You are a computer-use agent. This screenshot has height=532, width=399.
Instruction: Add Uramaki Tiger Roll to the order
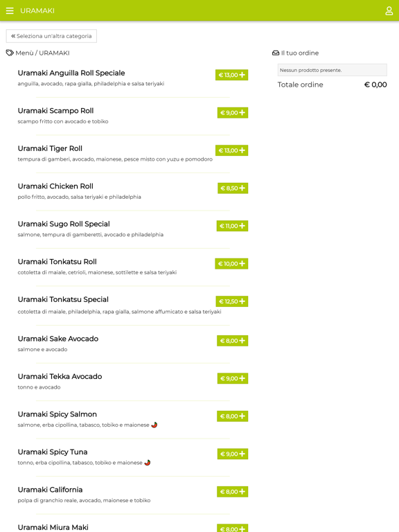(x=232, y=150)
